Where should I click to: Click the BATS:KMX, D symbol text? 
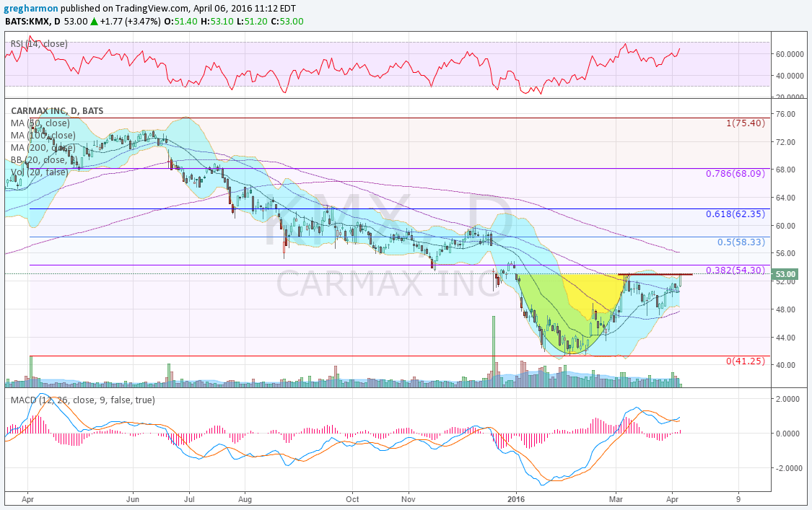coord(32,21)
